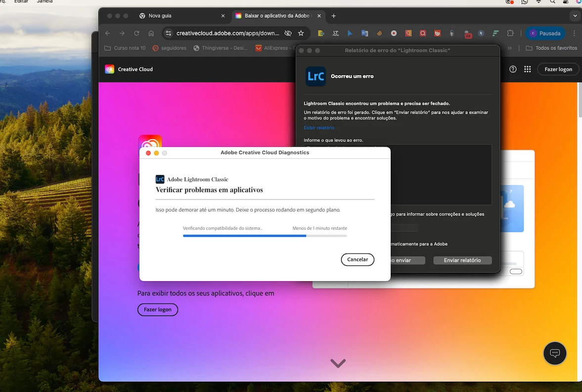The height and width of the screenshot is (392, 582).
Task: Open Spotlight search in the menu bar
Action: click(x=552, y=1)
